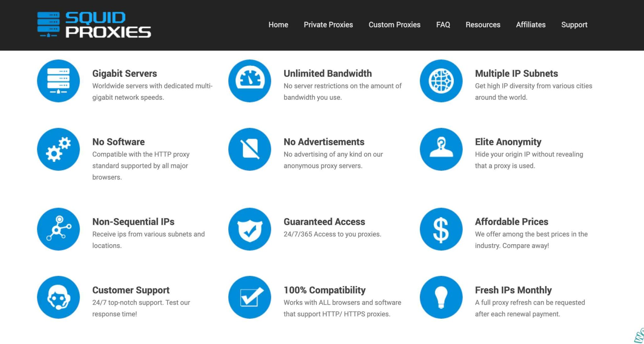Click the Elite Anonymity anonymous person icon
This screenshot has height=344, width=644.
441,149
